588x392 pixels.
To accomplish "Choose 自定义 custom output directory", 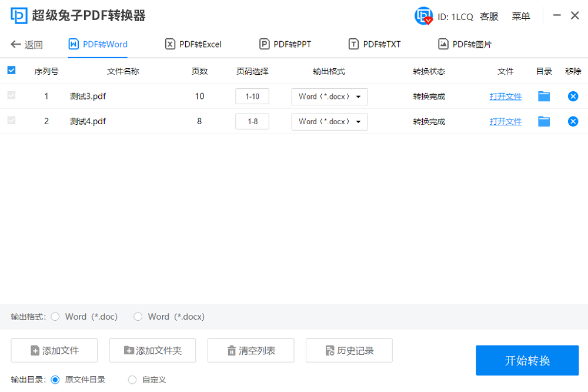I will coord(132,380).
